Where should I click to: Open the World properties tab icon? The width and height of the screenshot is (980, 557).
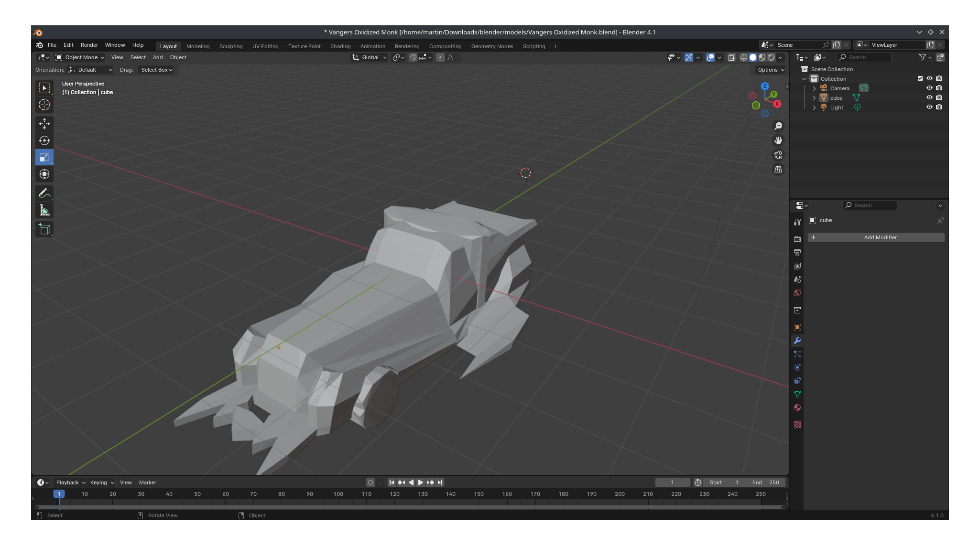coord(797,293)
